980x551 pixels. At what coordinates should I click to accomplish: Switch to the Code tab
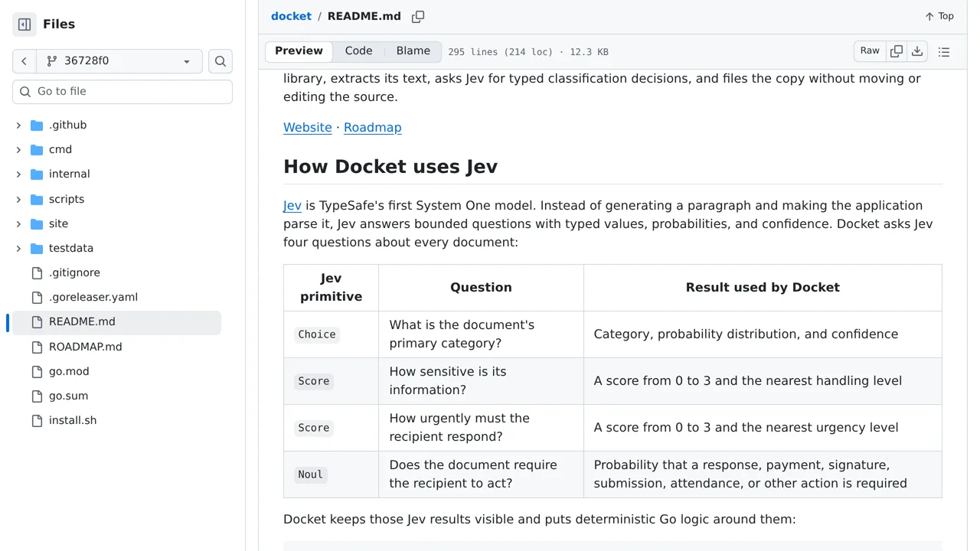pos(358,51)
